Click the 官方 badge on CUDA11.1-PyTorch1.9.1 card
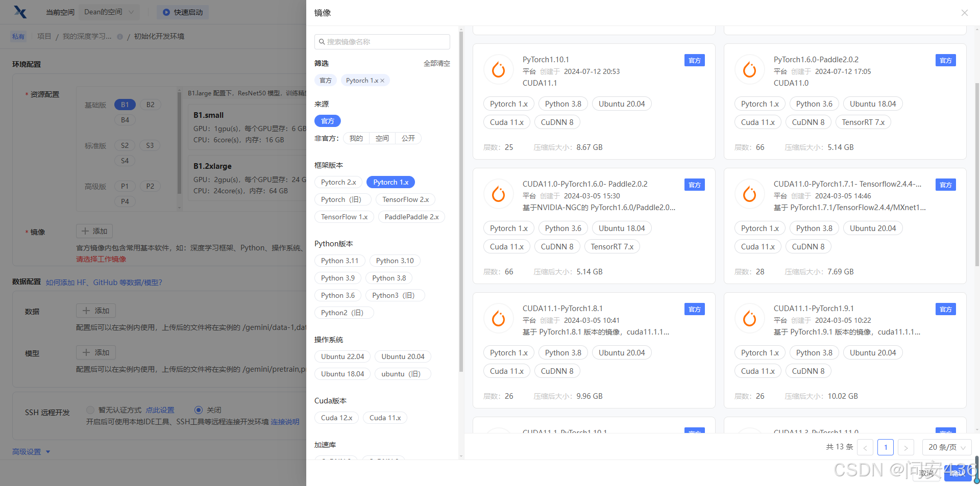This screenshot has width=980, height=486. (946, 309)
